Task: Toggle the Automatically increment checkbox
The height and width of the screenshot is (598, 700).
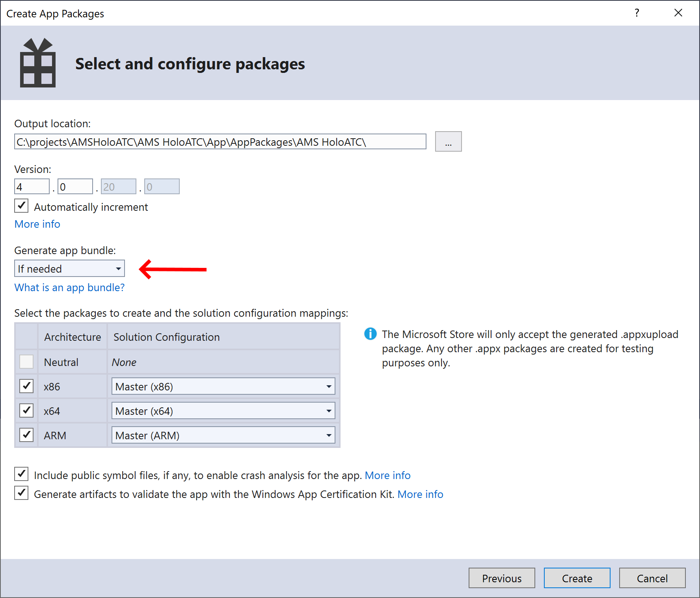Action: [x=21, y=206]
